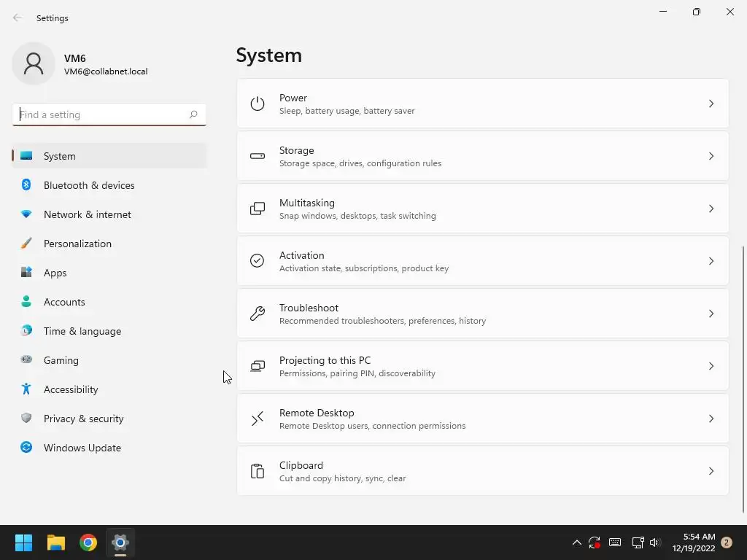Image resolution: width=747 pixels, height=560 pixels.
Task: Open notification badge on taskbar
Action: [x=727, y=542]
